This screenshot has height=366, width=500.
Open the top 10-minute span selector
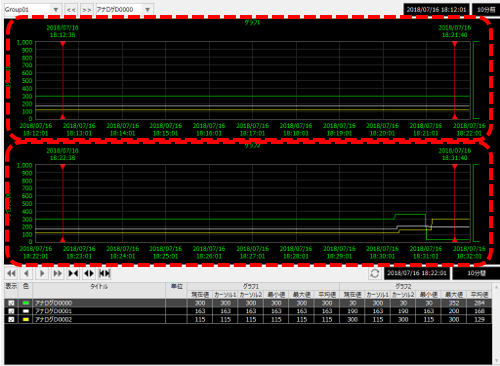[x=486, y=10]
